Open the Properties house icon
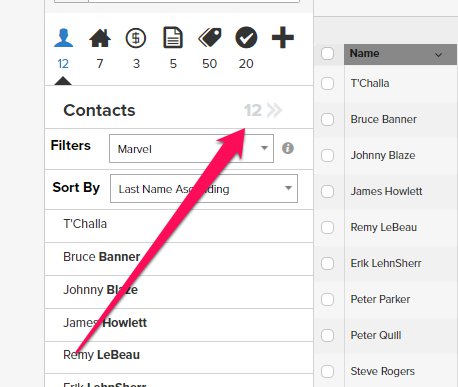 pos(100,38)
